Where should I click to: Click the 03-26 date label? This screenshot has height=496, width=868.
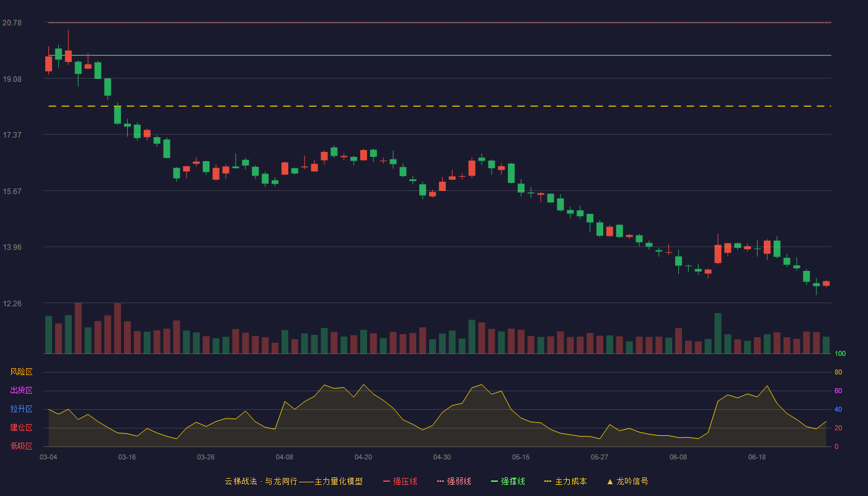tap(206, 457)
